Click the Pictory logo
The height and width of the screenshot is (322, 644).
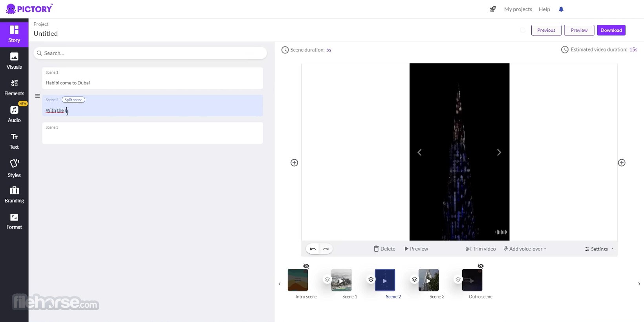(x=29, y=9)
